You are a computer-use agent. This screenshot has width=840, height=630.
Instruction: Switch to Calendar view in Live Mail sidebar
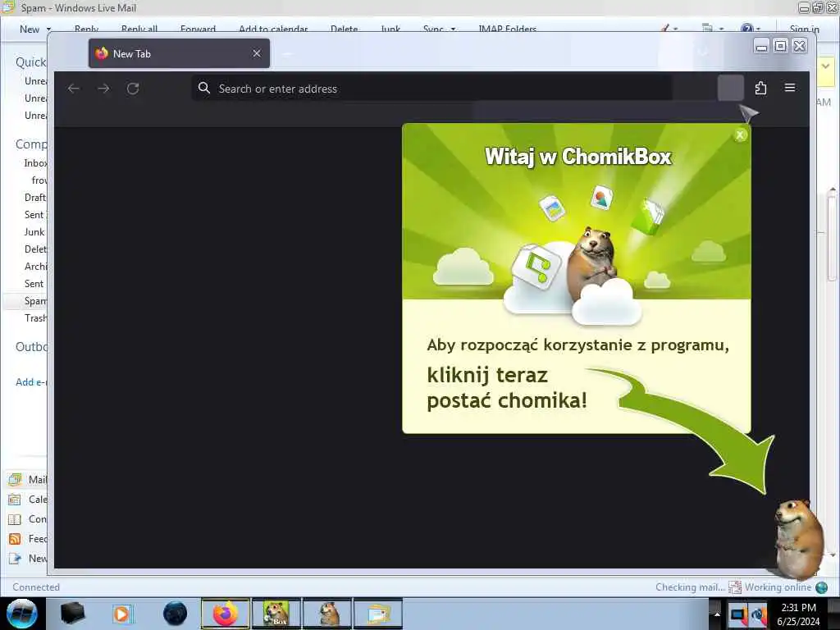click(x=28, y=500)
